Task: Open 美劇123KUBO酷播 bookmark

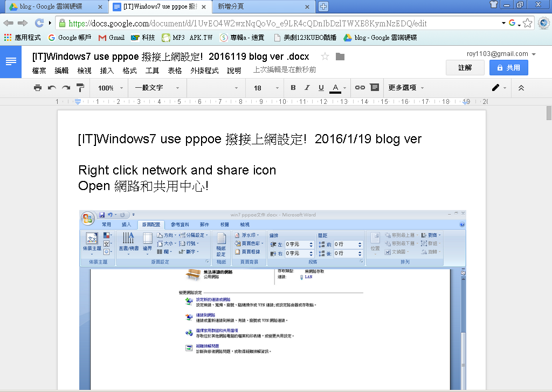Action: tap(305, 37)
